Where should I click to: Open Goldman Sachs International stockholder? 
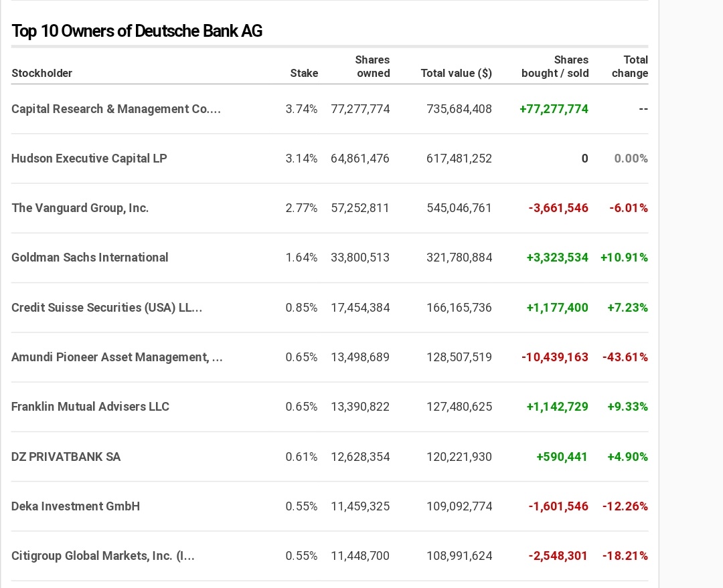click(x=90, y=257)
